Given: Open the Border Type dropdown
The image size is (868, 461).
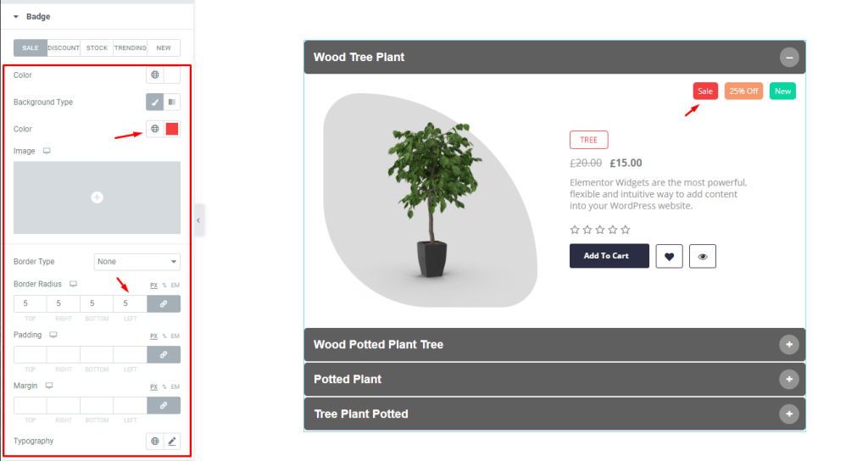Looking at the screenshot, I should click(137, 262).
